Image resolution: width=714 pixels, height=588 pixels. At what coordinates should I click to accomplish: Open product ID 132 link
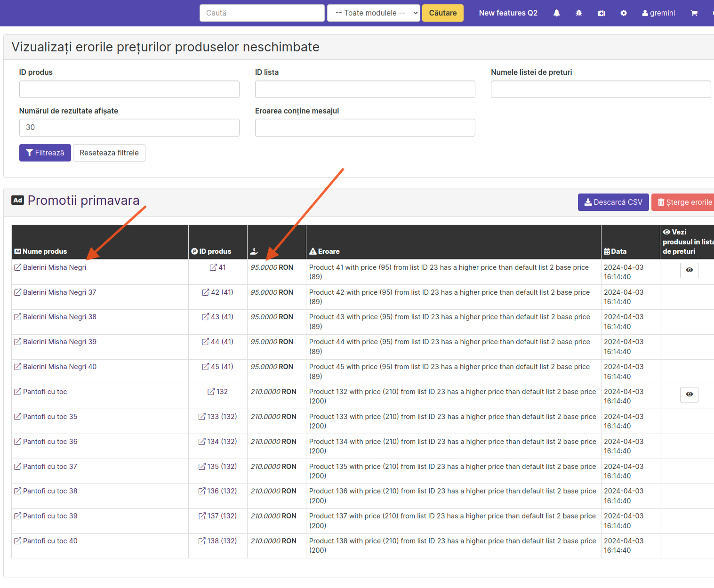[x=218, y=392]
